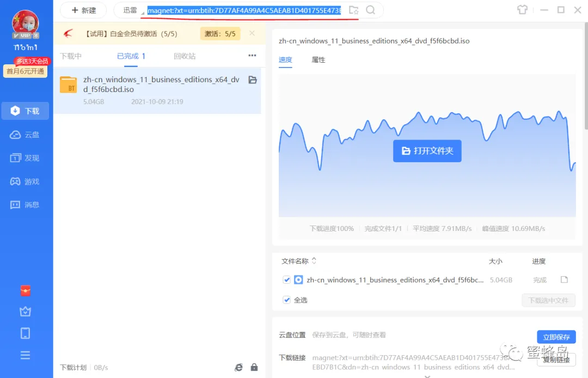Click the mobile phone icon in sidebar
This screenshot has width=588, height=378.
click(x=26, y=333)
